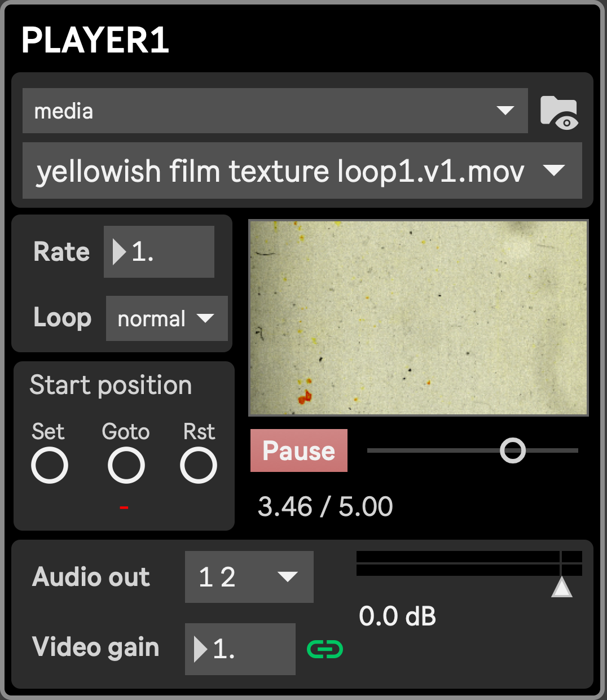Pause the video playback
The height and width of the screenshot is (700, 607).
pos(299,450)
